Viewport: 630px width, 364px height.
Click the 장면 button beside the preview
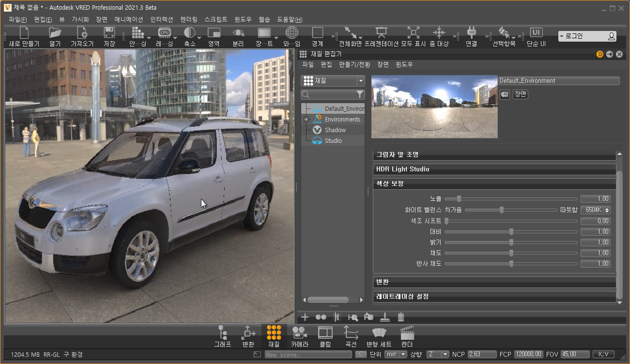(520, 94)
